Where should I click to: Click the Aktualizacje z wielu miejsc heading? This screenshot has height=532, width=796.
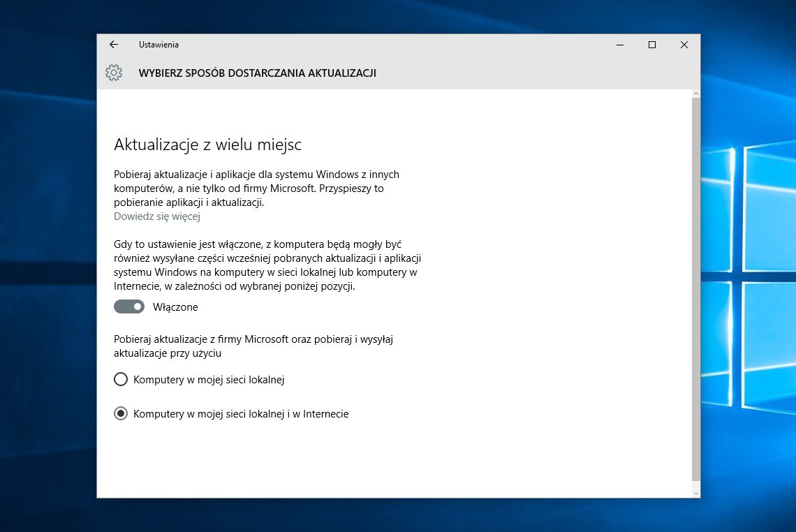[207, 145]
